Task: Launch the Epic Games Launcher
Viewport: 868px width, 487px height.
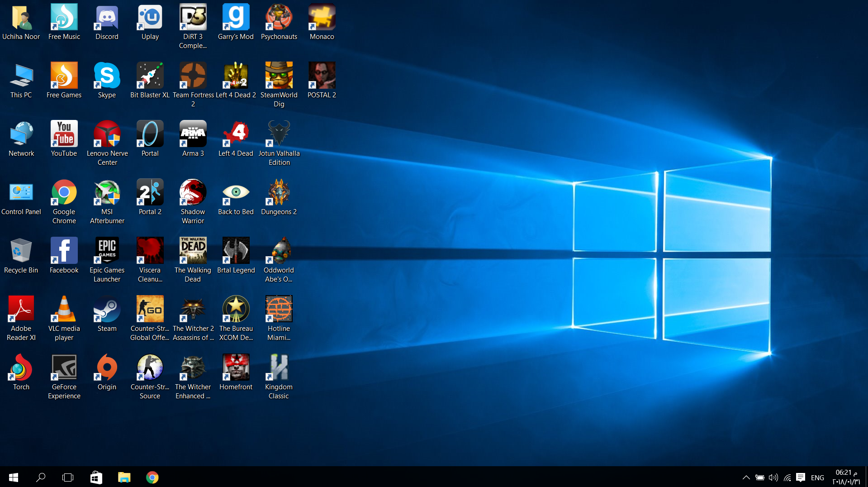Action: point(107,251)
